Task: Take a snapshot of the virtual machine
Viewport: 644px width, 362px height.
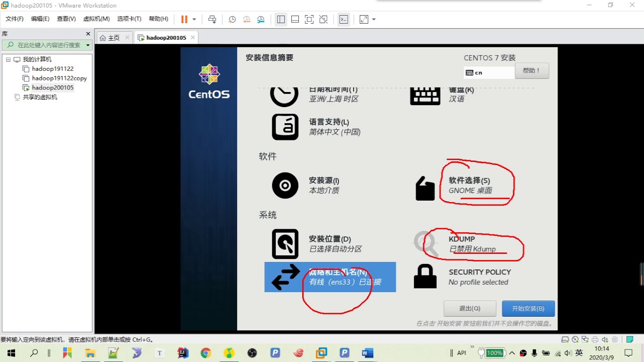Action: click(x=232, y=19)
